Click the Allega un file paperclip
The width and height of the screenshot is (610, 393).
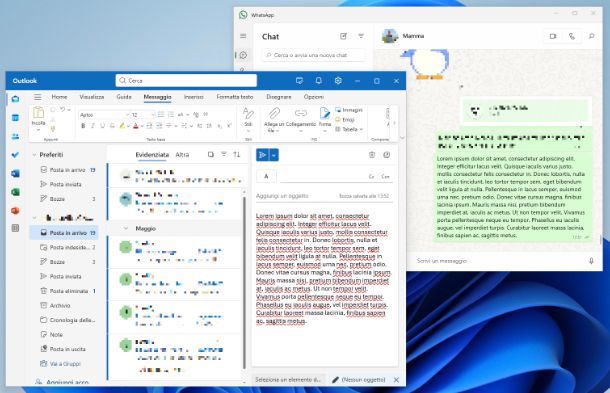[x=274, y=113]
